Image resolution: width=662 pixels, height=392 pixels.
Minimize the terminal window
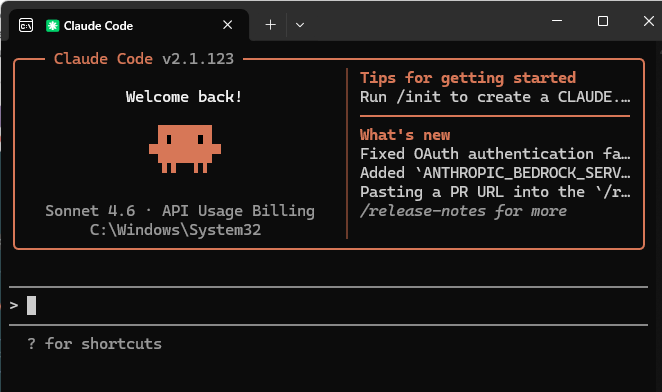pyautogui.click(x=557, y=20)
